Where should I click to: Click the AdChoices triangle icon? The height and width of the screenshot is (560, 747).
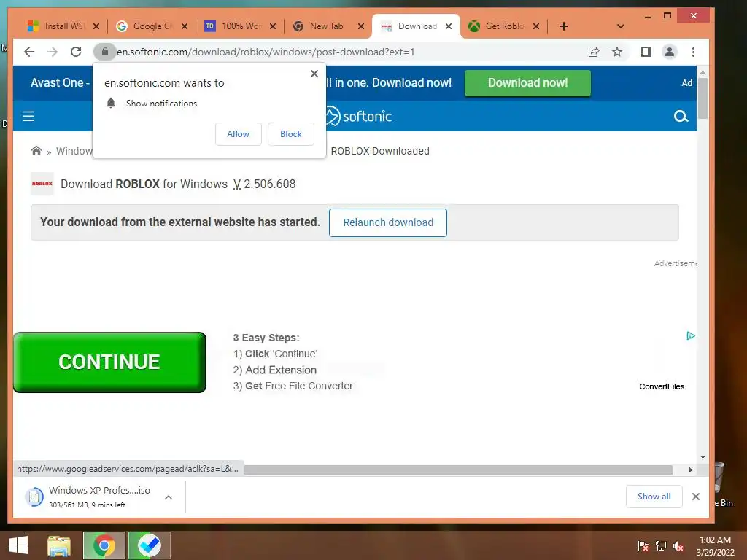pos(691,335)
